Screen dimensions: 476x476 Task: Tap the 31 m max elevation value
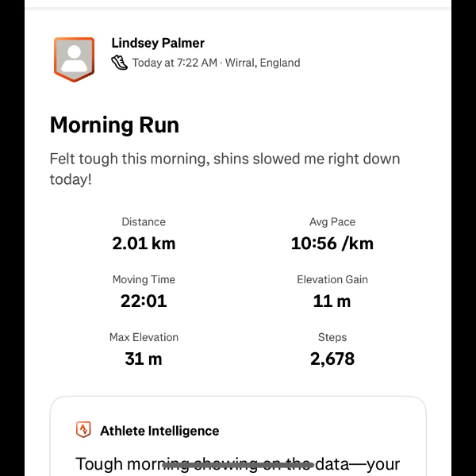coord(144,359)
